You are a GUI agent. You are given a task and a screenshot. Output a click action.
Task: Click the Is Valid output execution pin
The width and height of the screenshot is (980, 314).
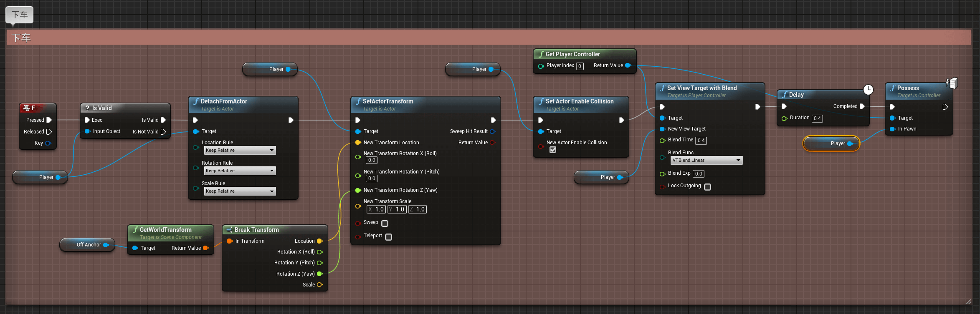(163, 120)
